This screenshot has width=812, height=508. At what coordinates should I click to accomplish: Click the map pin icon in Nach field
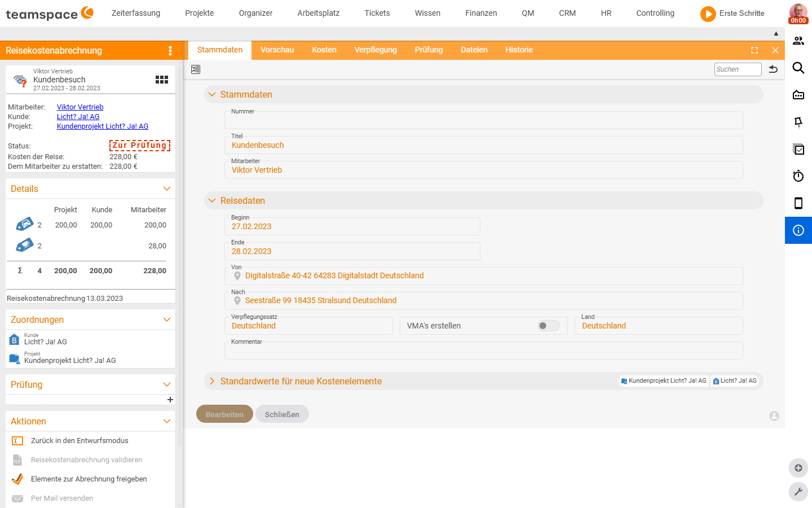tap(237, 301)
